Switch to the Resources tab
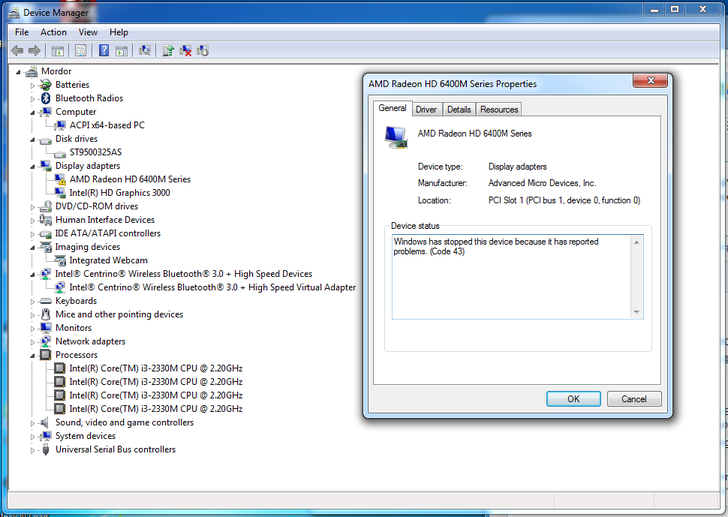This screenshot has height=517, width=728. [x=499, y=110]
